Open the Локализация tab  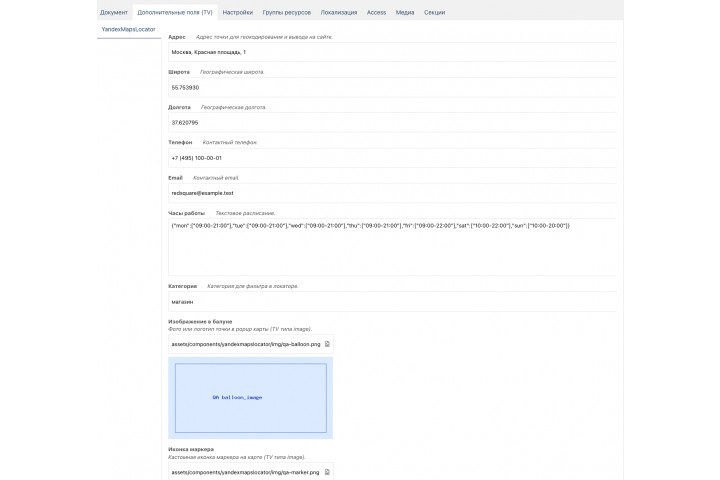[x=338, y=12]
